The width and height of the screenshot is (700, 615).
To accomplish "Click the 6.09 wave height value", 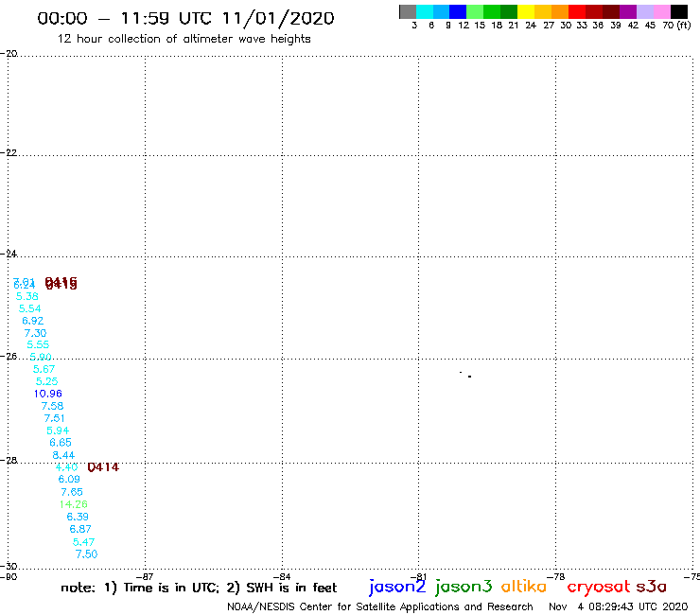I will [69, 479].
